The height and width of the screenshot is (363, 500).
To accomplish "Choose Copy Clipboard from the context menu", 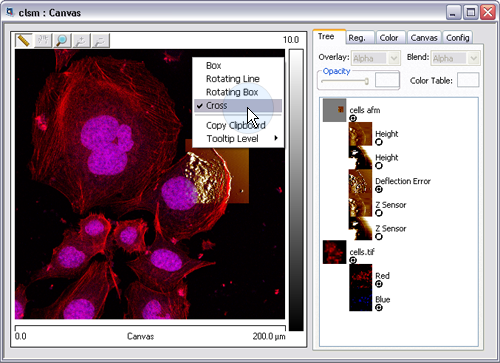I will [238, 125].
